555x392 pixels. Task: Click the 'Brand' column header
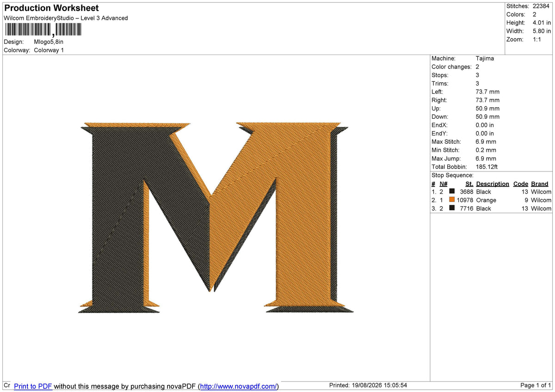539,184
